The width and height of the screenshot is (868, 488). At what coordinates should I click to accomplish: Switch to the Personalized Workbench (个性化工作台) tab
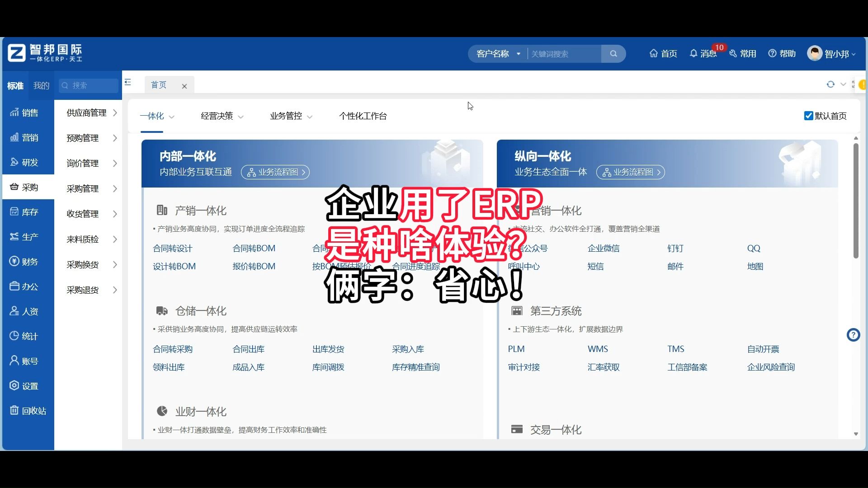coord(363,116)
